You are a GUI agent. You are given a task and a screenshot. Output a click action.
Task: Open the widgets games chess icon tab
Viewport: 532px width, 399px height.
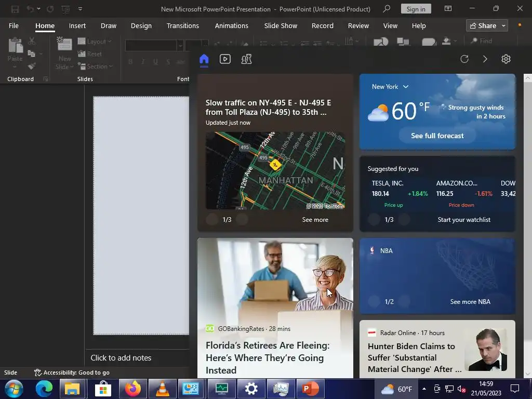point(246,59)
